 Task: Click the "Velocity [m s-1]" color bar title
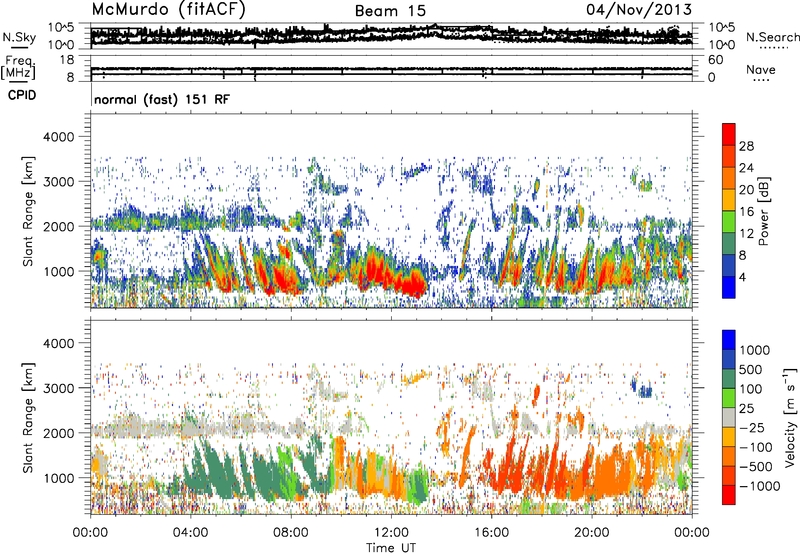(x=790, y=418)
